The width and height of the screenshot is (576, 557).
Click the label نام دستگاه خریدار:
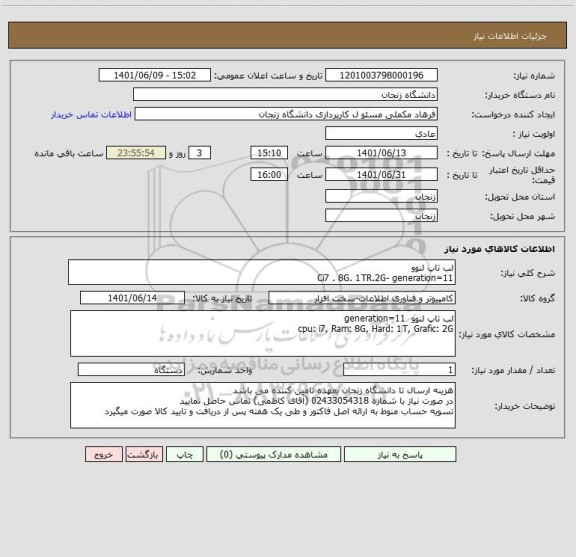[x=520, y=95]
